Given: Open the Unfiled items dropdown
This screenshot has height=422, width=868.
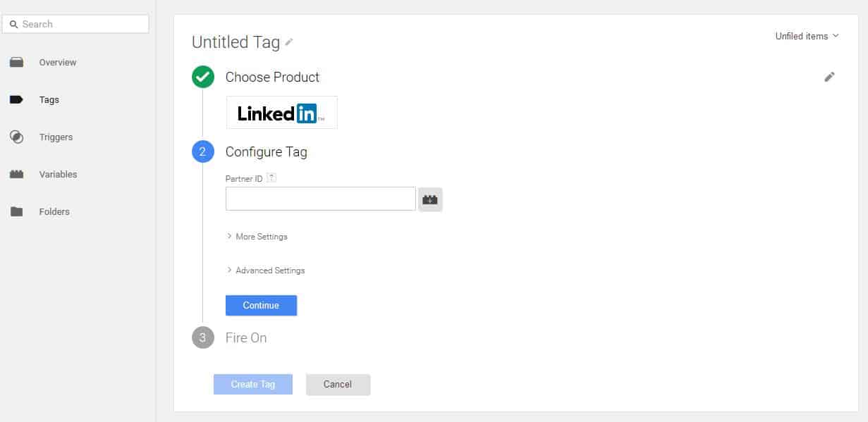Looking at the screenshot, I should tap(807, 36).
